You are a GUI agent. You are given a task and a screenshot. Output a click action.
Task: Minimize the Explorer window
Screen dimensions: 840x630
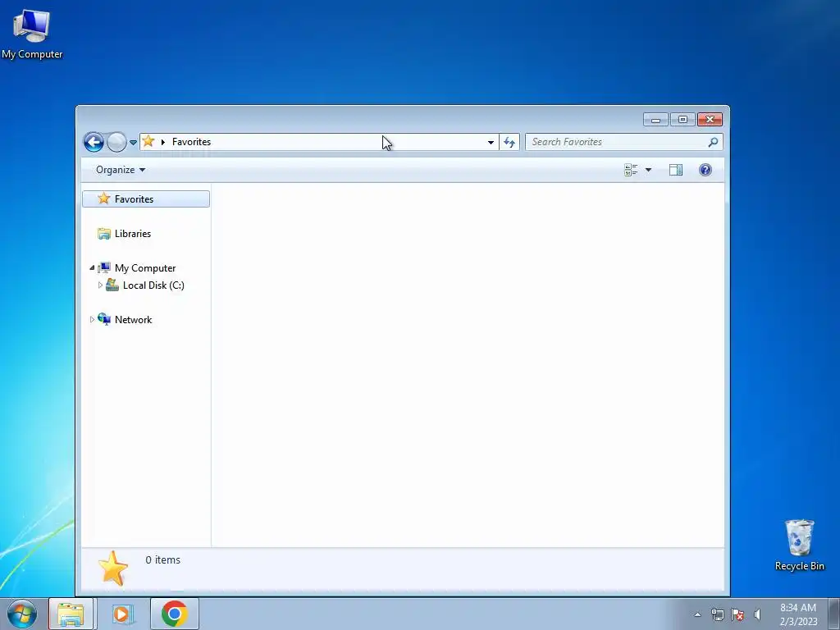tap(655, 120)
